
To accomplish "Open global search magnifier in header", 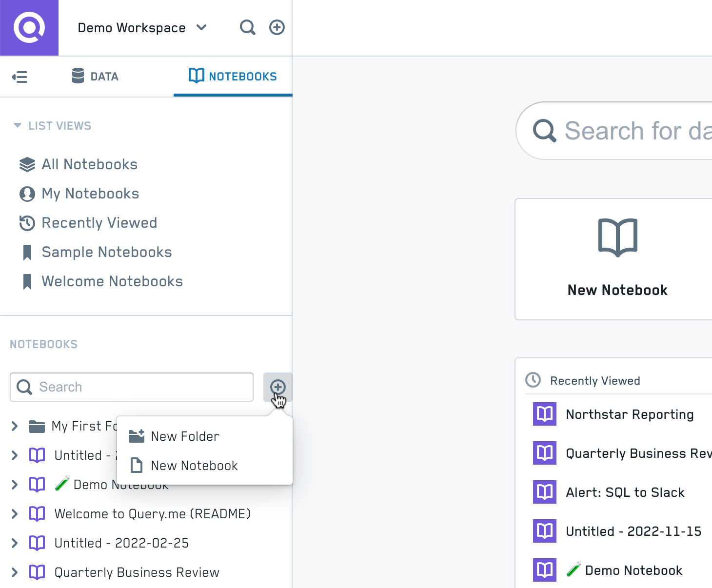I will pyautogui.click(x=247, y=28).
